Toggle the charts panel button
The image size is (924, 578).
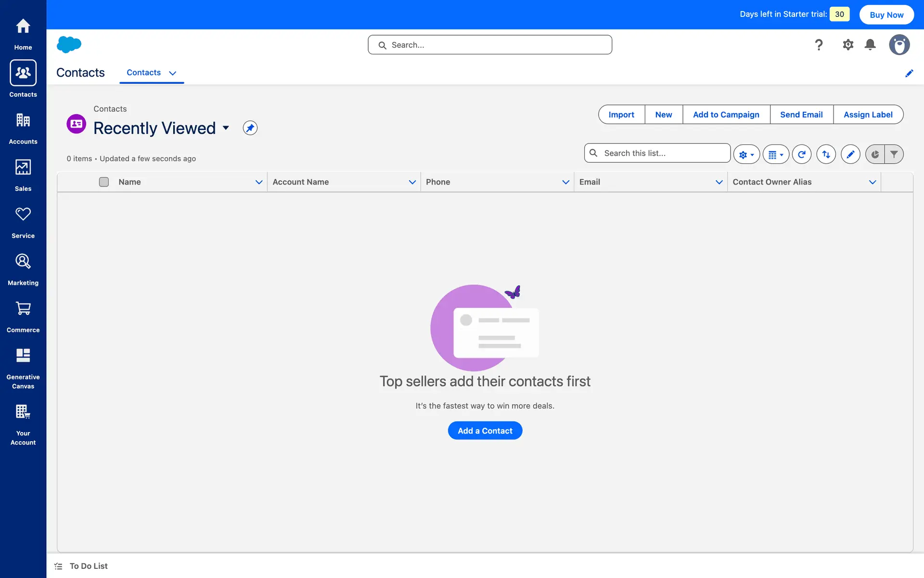(875, 154)
